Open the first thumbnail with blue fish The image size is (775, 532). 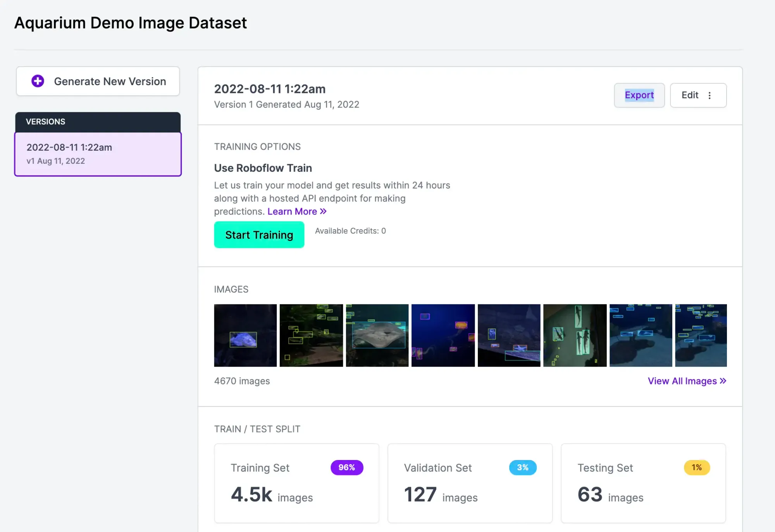click(x=245, y=335)
